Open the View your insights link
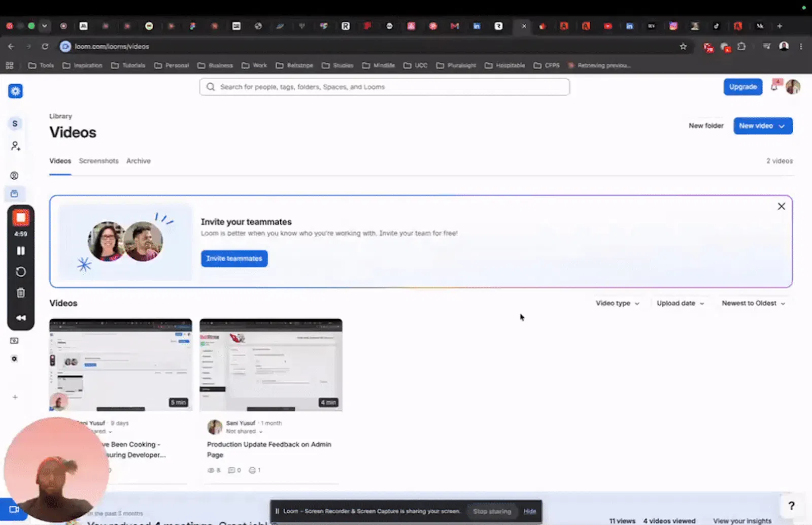Viewport: 812px width, 525px height. click(742, 521)
